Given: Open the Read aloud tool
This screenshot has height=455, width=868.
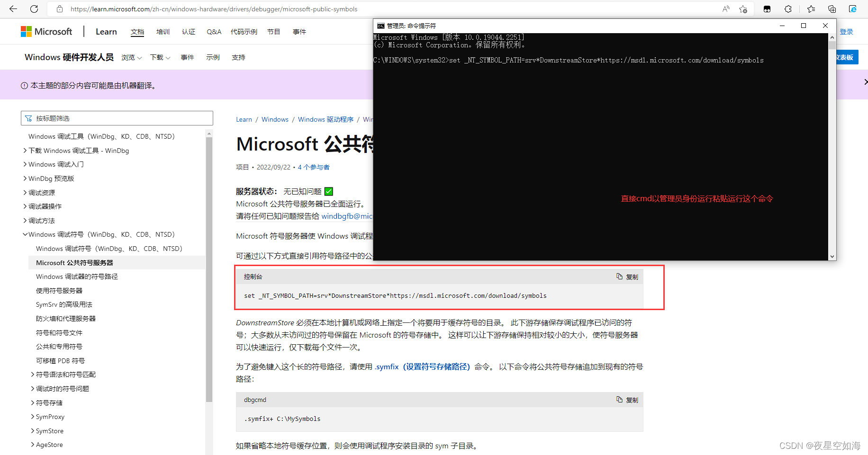Looking at the screenshot, I should [x=725, y=9].
